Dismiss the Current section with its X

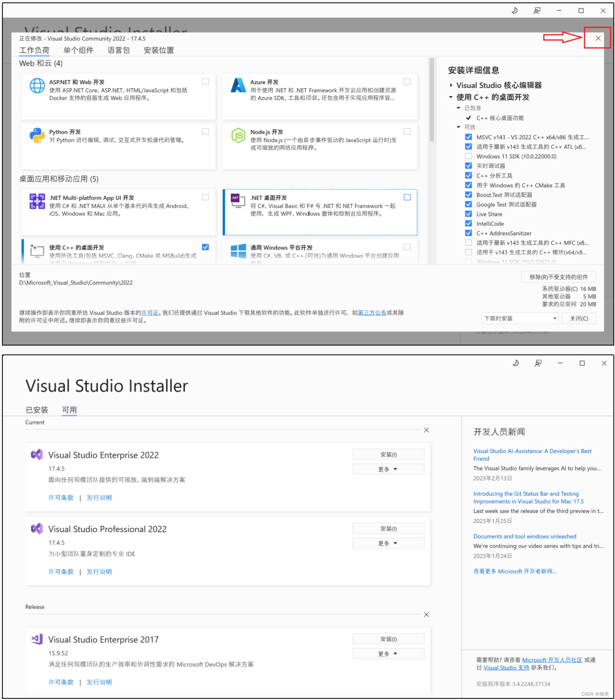coord(426,430)
